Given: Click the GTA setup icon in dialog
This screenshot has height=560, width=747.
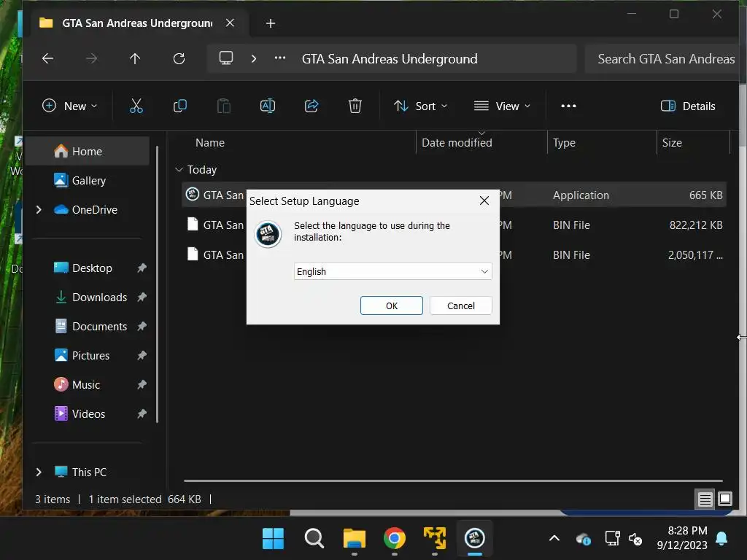Looking at the screenshot, I should pyautogui.click(x=268, y=234).
